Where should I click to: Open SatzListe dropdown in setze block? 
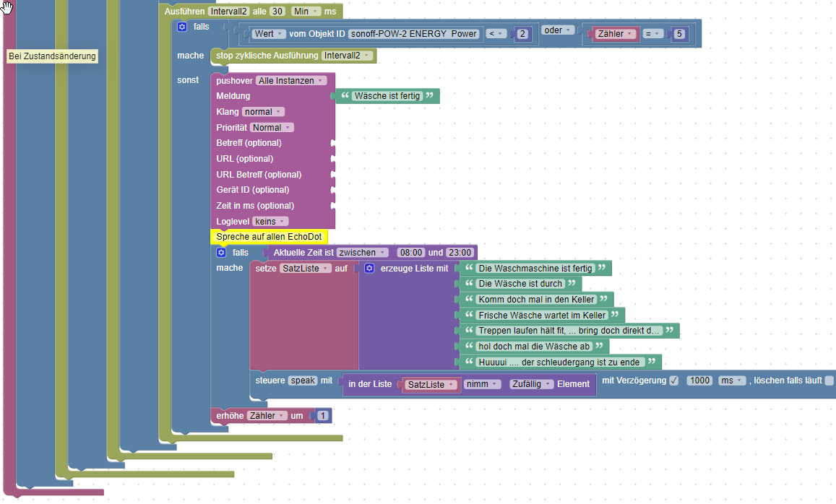pyautogui.click(x=306, y=269)
